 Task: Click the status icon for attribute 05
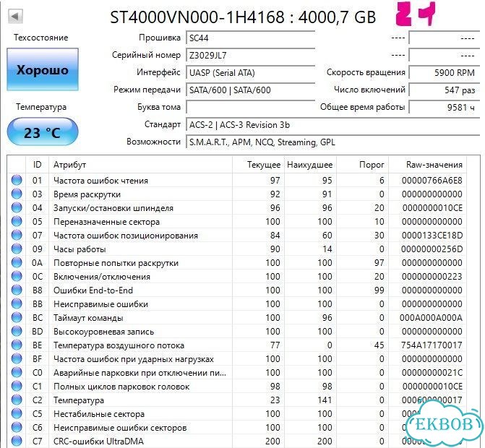click(17, 221)
